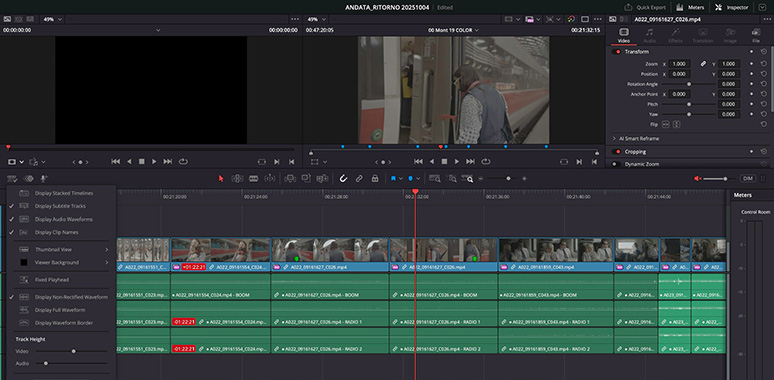Toggle the Linked Selection chain icon
Screen dimensions: 774x380
(x=359, y=178)
